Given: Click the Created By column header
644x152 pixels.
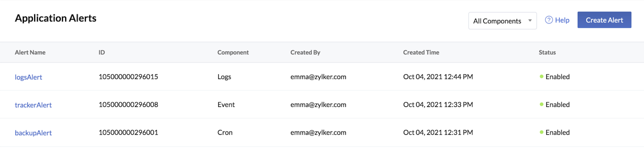Looking at the screenshot, I should 305,52.
